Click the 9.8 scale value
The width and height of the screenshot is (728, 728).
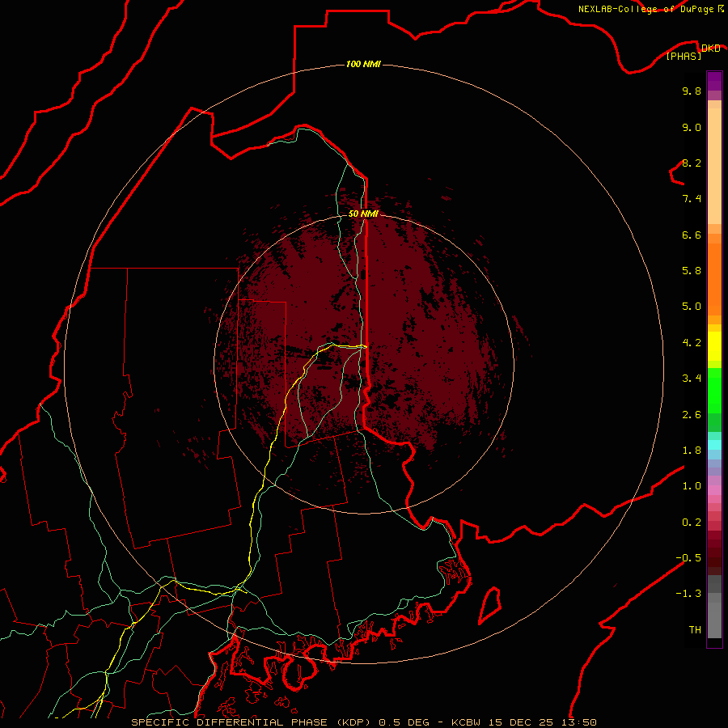click(692, 91)
